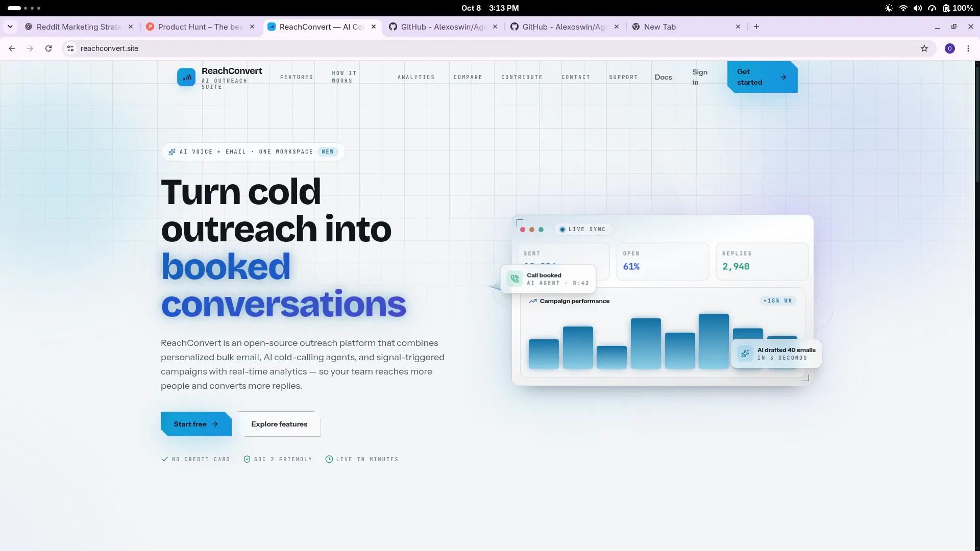
Task: Click the tallest bar in campaign chart
Action: [714, 341]
